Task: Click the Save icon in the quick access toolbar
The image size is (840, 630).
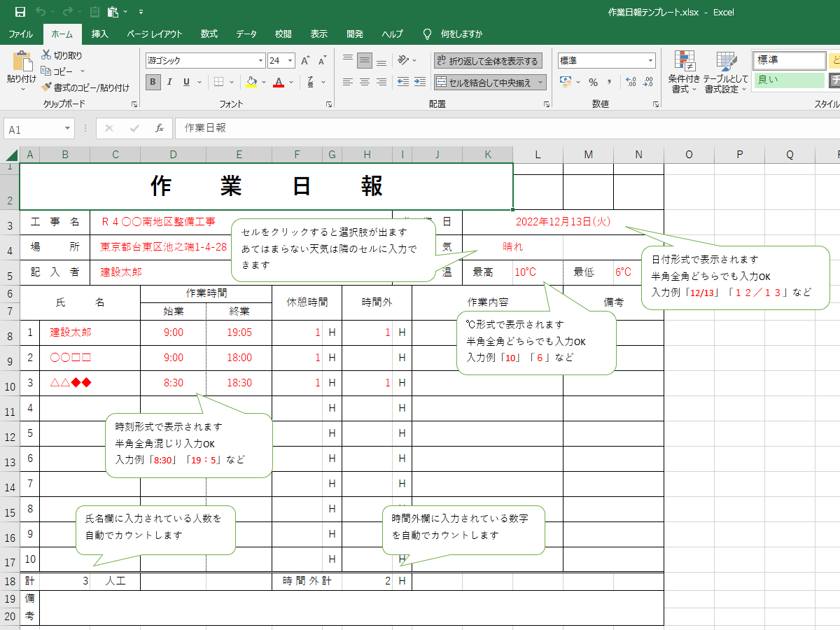Action: click(20, 12)
